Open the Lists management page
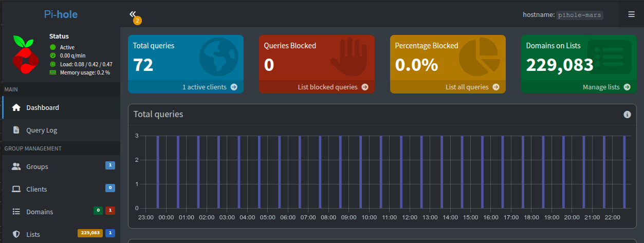 click(x=33, y=234)
